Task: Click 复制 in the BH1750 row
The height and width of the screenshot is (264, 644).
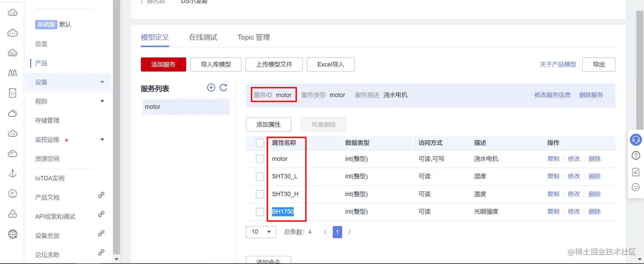Action: pos(553,212)
